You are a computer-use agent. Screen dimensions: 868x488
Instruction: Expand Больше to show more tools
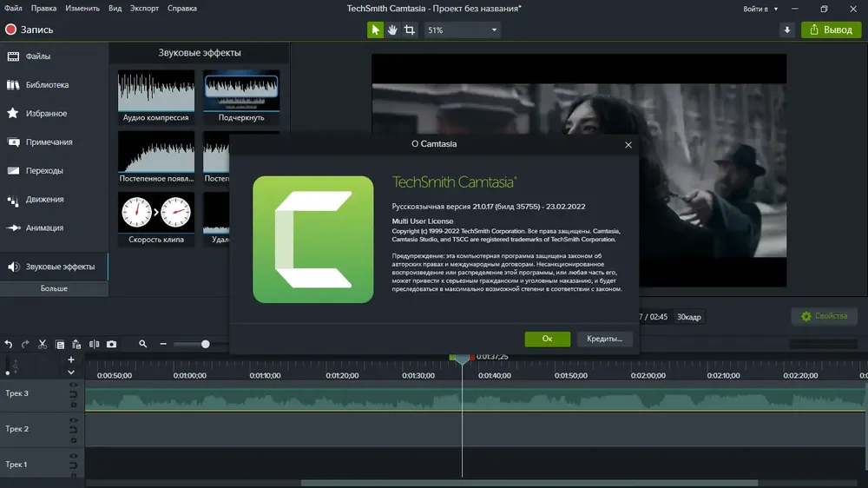(x=54, y=288)
